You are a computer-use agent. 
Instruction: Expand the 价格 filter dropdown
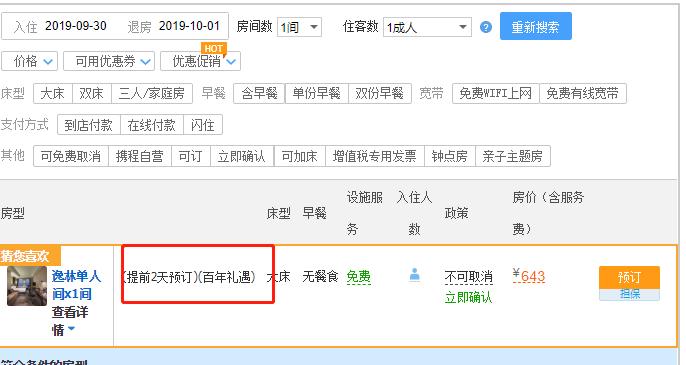(29, 61)
